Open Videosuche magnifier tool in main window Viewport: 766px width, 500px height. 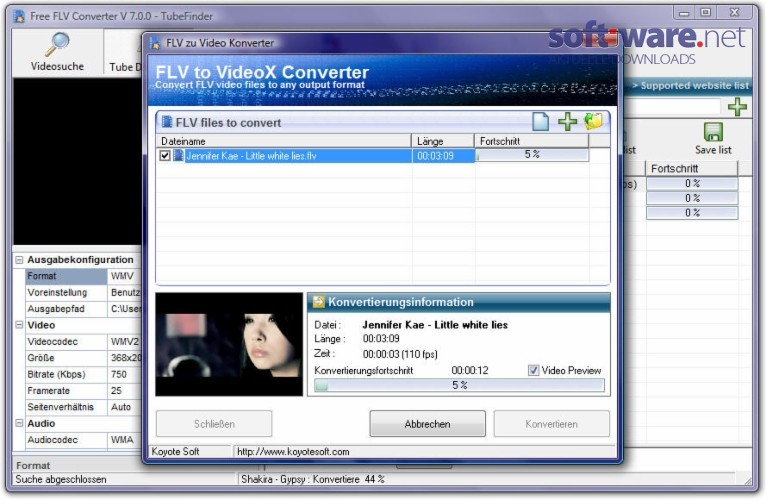[57, 51]
